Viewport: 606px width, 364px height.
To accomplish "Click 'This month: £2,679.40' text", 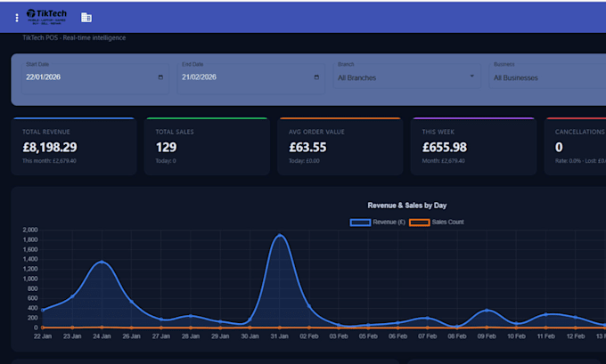I will coord(49,161).
